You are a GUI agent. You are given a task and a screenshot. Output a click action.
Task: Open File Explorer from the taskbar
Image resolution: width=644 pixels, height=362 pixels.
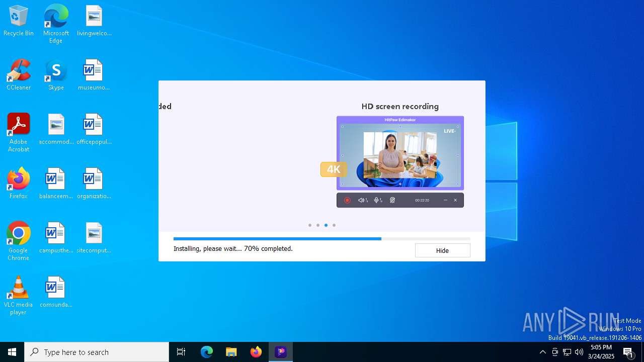point(231,352)
